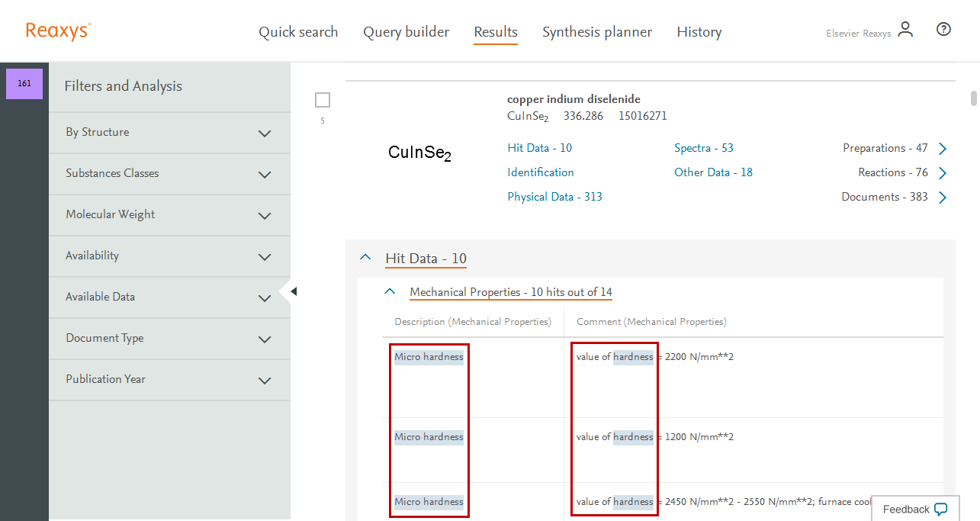Click the help question mark icon

coord(943,30)
